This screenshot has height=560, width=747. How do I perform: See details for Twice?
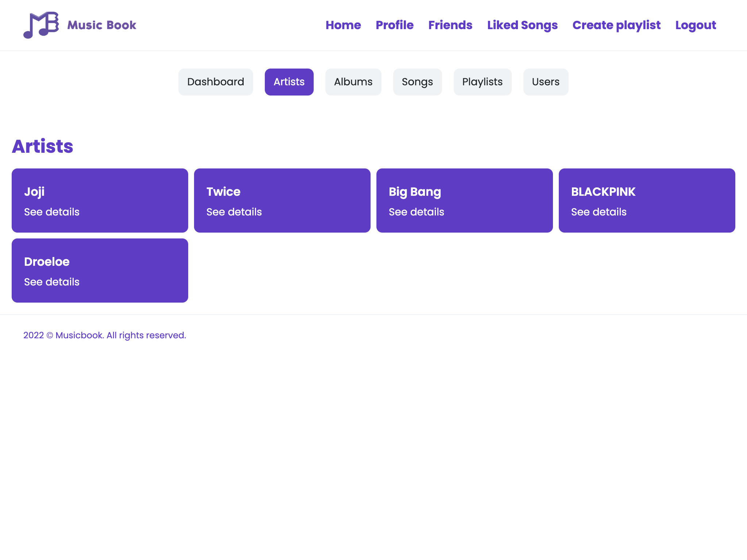(234, 212)
